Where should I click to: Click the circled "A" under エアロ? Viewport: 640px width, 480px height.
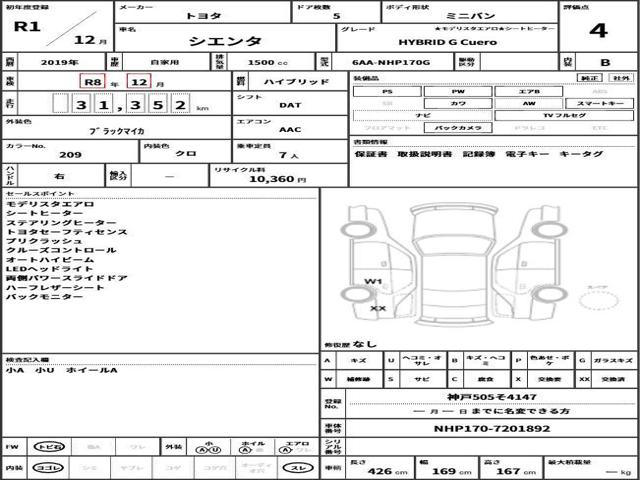point(287,450)
